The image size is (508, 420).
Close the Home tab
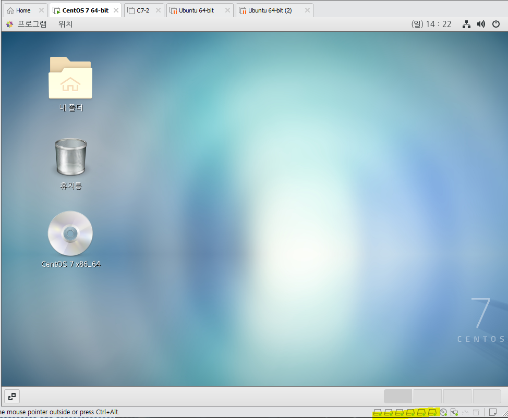pos(41,10)
